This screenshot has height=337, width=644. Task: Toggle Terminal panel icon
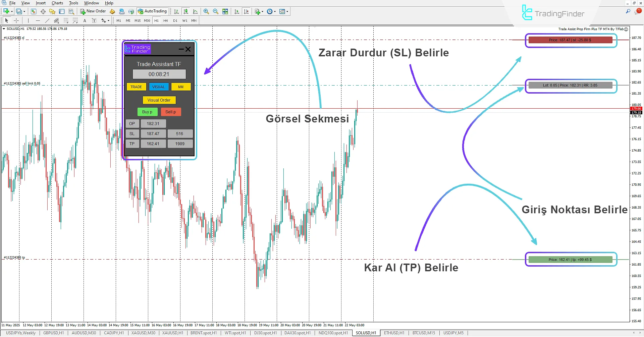pyautogui.click(x=62, y=11)
